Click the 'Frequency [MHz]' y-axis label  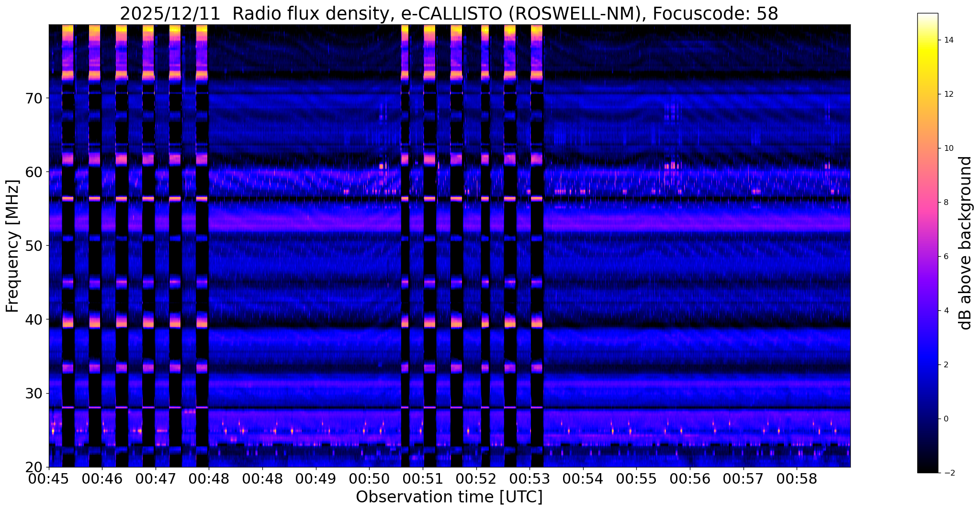[12, 246]
